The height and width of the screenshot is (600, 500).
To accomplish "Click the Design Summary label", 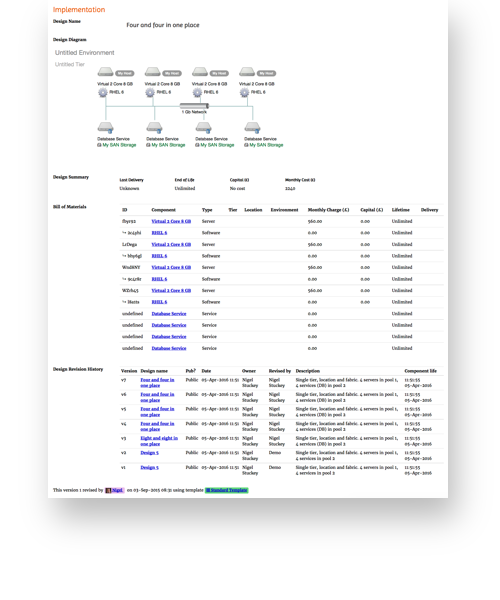I will pyautogui.click(x=71, y=177).
